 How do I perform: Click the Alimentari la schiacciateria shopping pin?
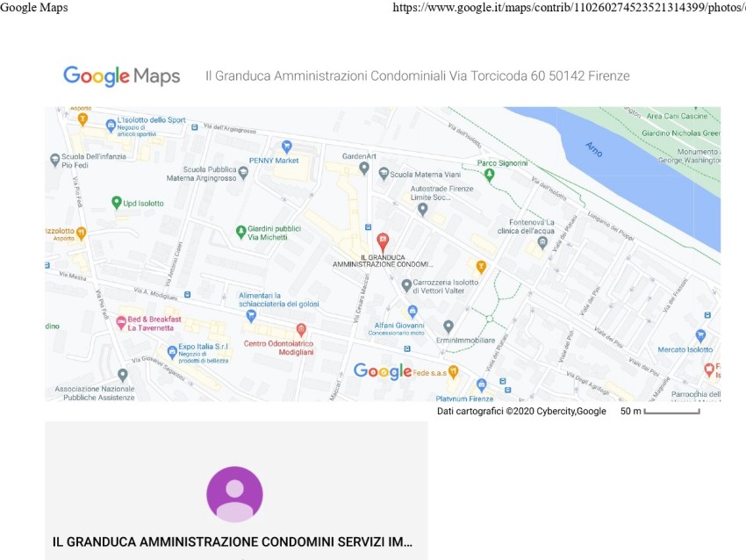(x=251, y=315)
